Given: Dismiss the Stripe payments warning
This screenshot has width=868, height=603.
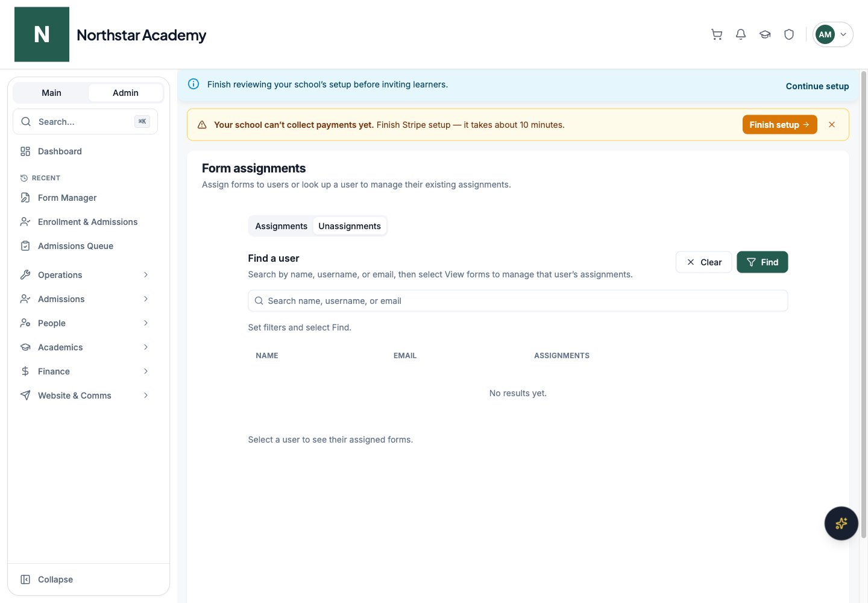Looking at the screenshot, I should point(832,125).
